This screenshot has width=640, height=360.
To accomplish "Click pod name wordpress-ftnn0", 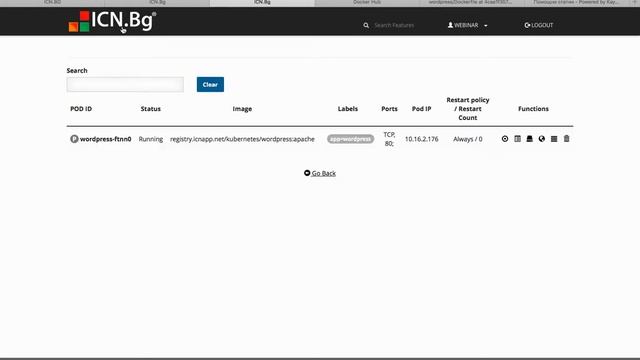I will (x=106, y=139).
